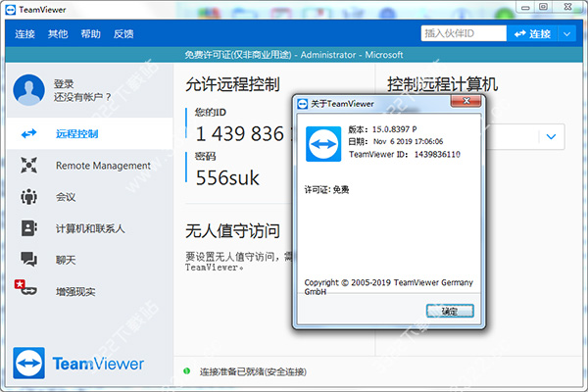588x392 pixels.
Task: Select 远程控制 in the sidebar
Action: 89,133
